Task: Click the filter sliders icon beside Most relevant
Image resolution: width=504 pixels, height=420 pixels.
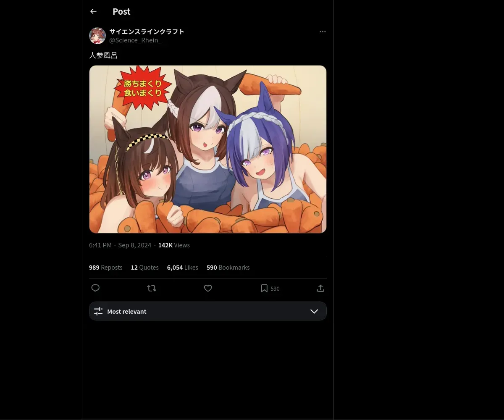Action: pyautogui.click(x=98, y=311)
